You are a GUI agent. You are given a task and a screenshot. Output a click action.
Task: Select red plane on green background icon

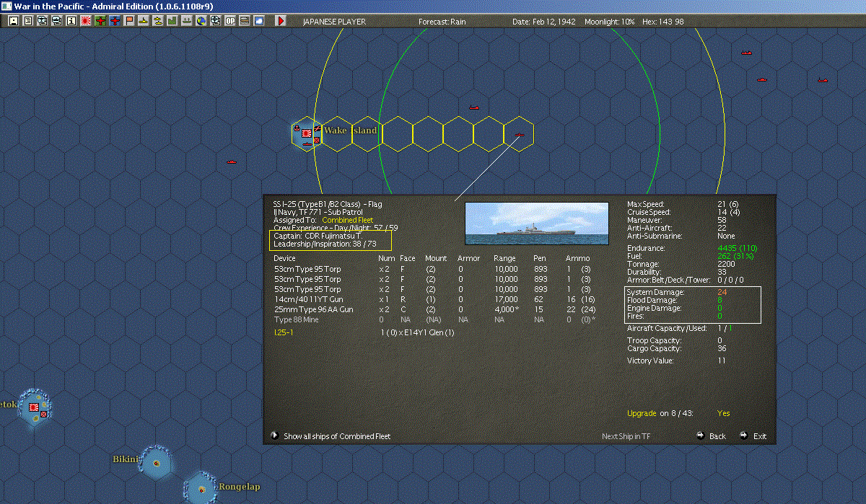[x=100, y=21]
